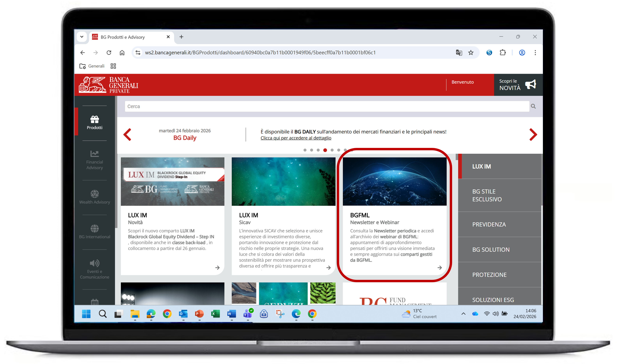This screenshot has width=617, height=364.
Task: Go to the next carousel slide
Action: [x=533, y=134]
